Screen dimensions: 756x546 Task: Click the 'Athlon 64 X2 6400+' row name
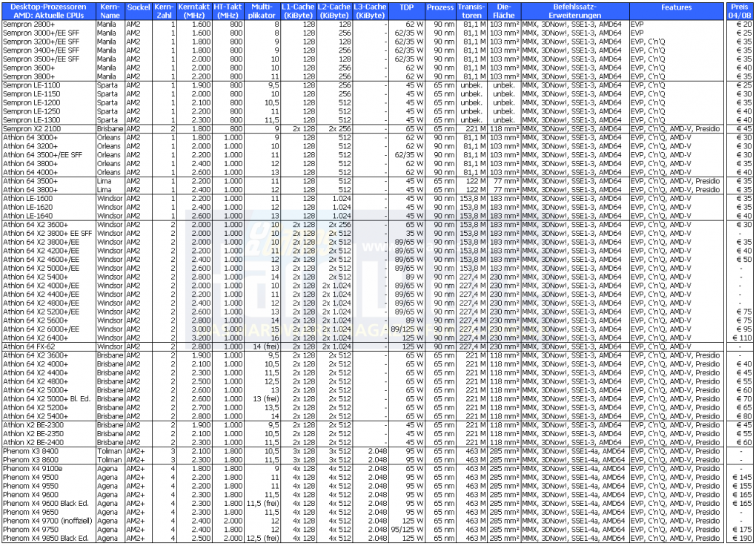point(36,338)
